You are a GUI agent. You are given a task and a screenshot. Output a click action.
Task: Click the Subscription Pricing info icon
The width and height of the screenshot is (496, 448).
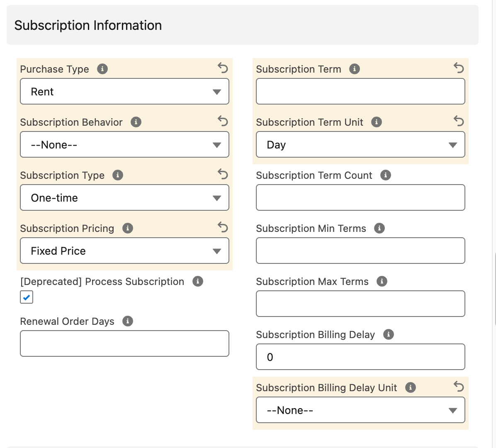point(128,229)
